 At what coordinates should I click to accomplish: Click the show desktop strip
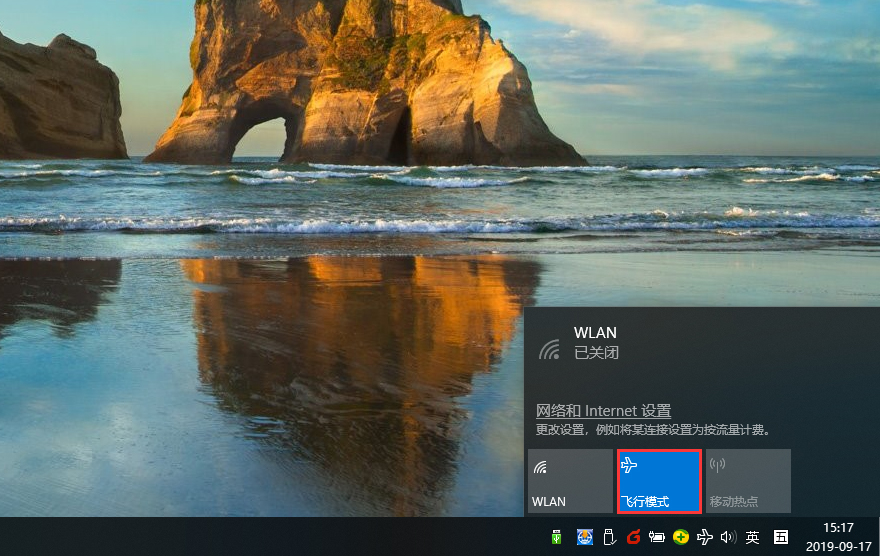tap(878, 537)
